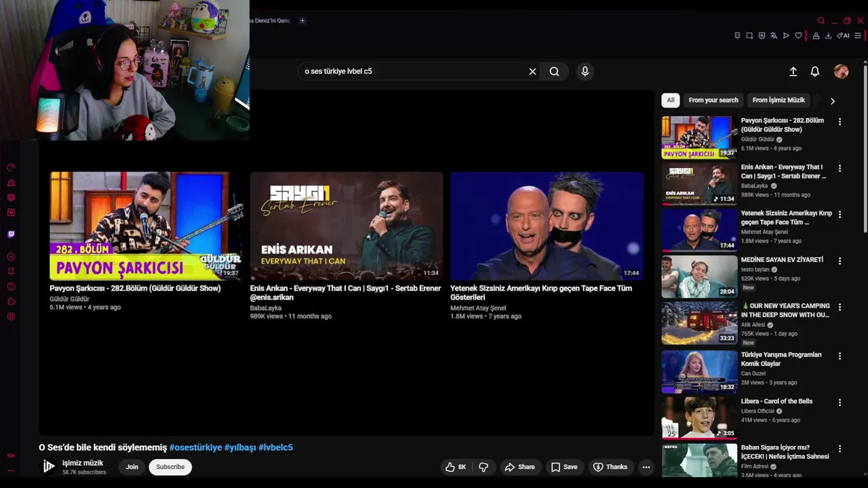This screenshot has height=488, width=868.
Task: Open YouTube notifications bell
Action: tap(815, 71)
